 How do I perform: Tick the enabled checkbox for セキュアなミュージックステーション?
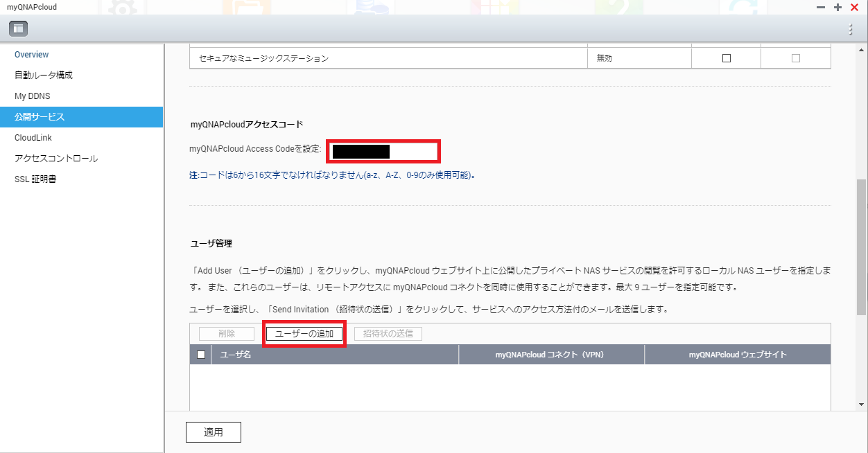tap(727, 58)
